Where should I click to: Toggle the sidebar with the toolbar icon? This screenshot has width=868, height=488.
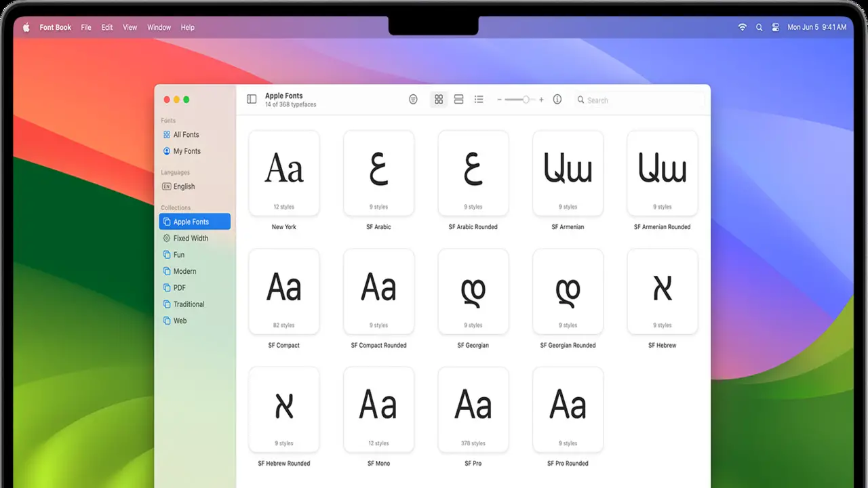click(x=252, y=100)
